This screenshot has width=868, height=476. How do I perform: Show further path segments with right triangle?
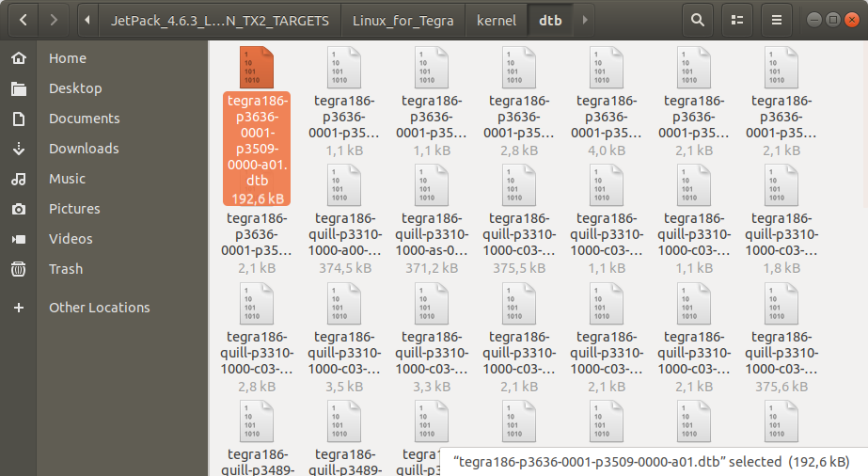(585, 21)
